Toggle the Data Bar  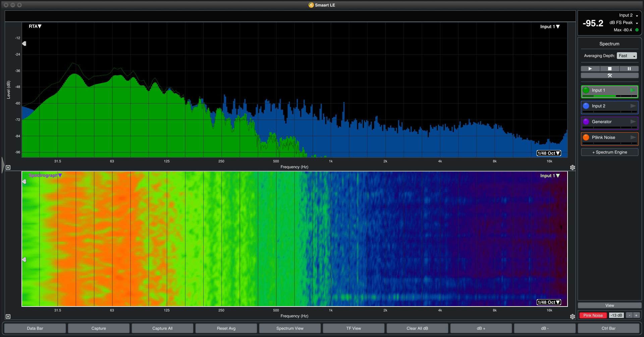(x=35, y=328)
